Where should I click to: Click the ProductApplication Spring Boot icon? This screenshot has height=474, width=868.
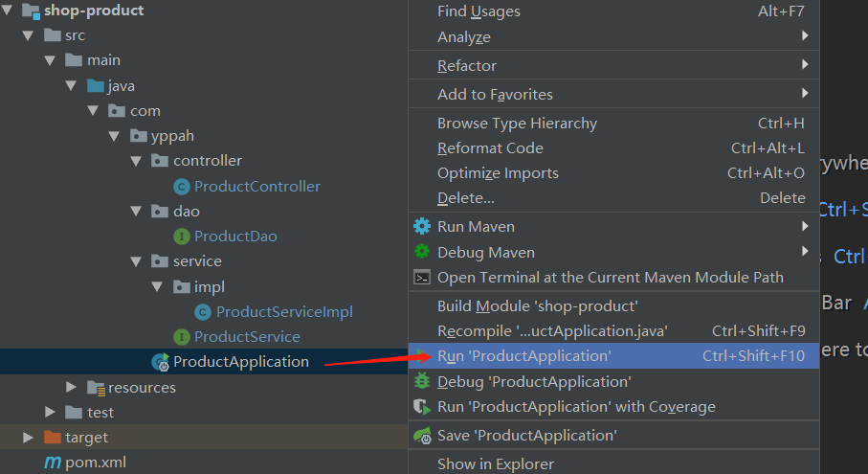(x=161, y=362)
